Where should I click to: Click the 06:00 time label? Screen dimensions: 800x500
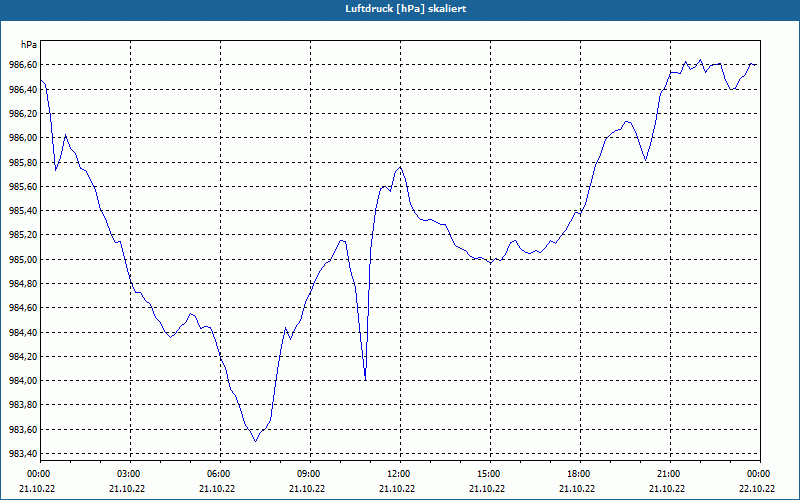(x=220, y=474)
